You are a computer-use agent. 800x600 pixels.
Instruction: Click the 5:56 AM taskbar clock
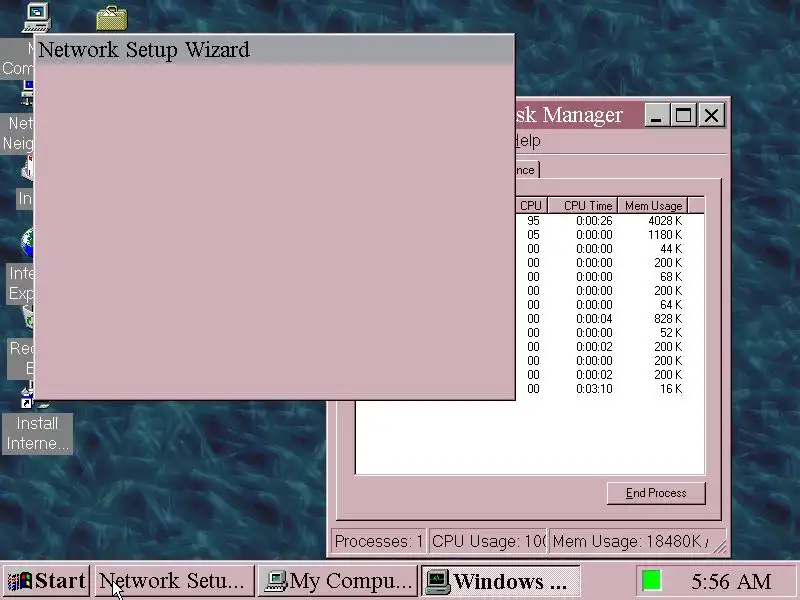731,581
